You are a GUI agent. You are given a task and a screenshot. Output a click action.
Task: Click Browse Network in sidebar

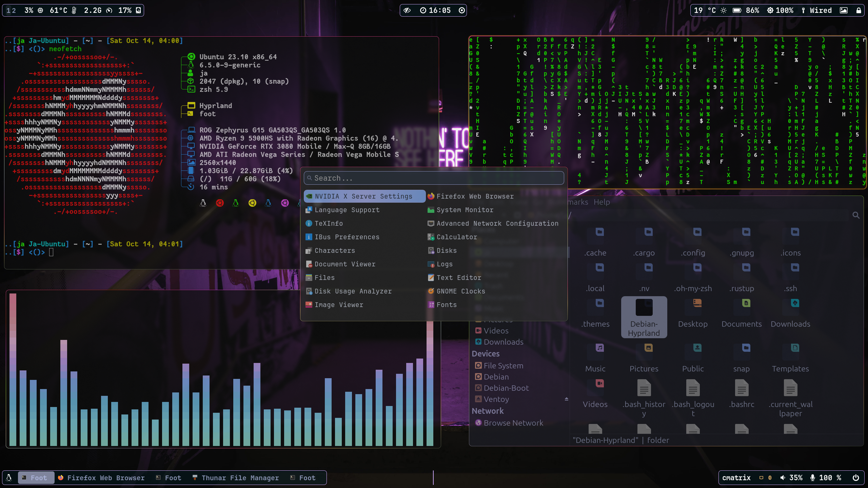513,423
